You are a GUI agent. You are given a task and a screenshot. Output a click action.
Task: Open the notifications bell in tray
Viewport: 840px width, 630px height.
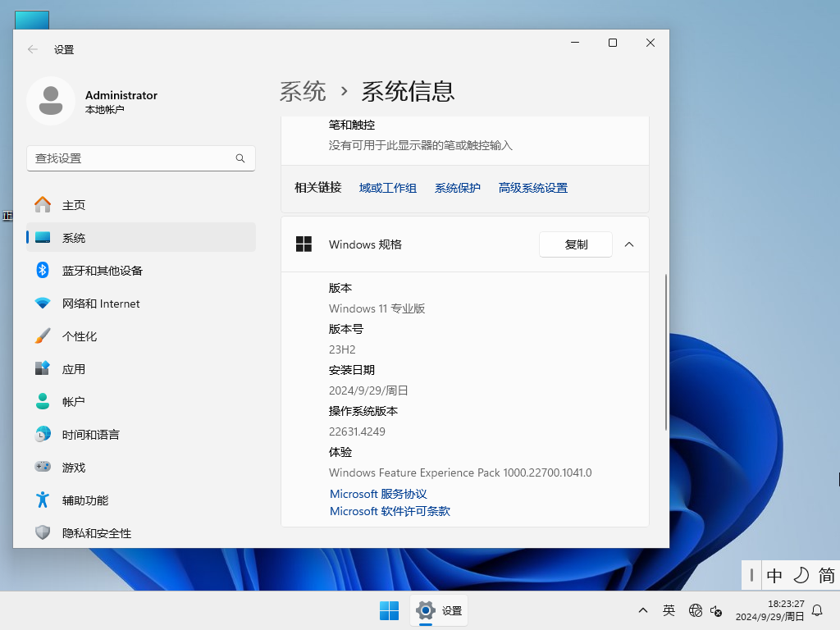(x=818, y=610)
